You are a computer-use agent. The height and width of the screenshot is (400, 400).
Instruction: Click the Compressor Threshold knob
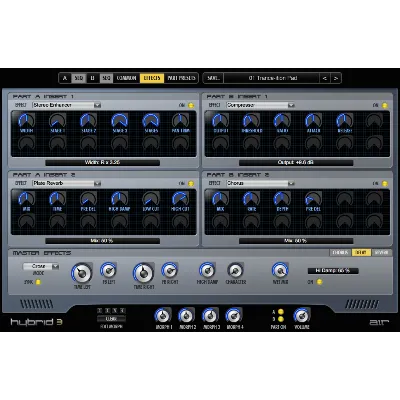251,121
